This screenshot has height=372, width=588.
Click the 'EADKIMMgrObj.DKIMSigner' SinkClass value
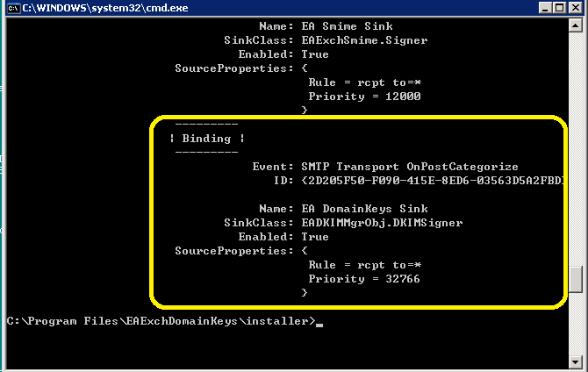pos(382,223)
